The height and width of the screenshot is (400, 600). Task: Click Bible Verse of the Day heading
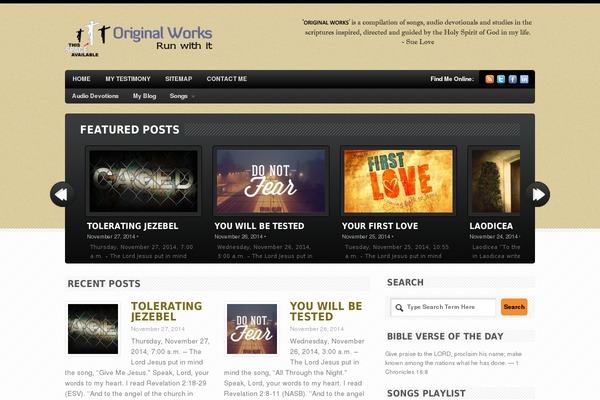(x=445, y=336)
